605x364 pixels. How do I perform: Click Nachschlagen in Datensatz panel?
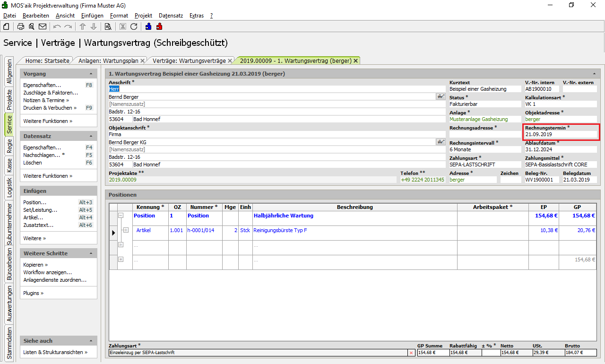(x=44, y=155)
